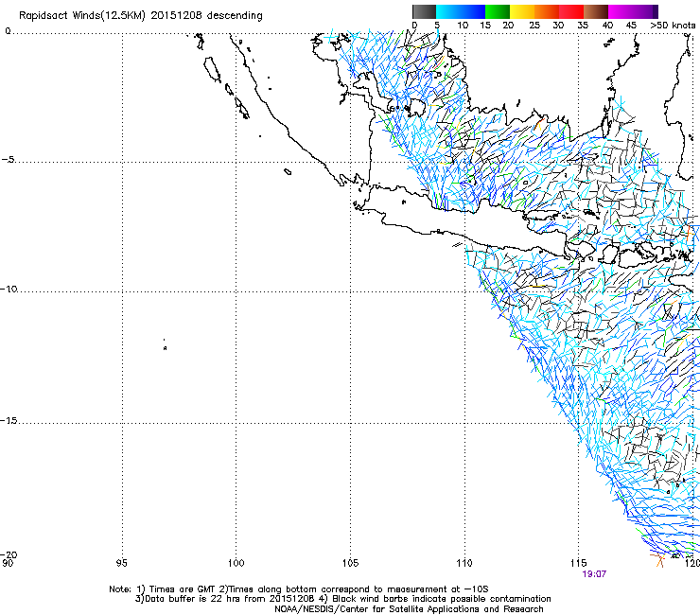Click the legend tick label 25

534,26
